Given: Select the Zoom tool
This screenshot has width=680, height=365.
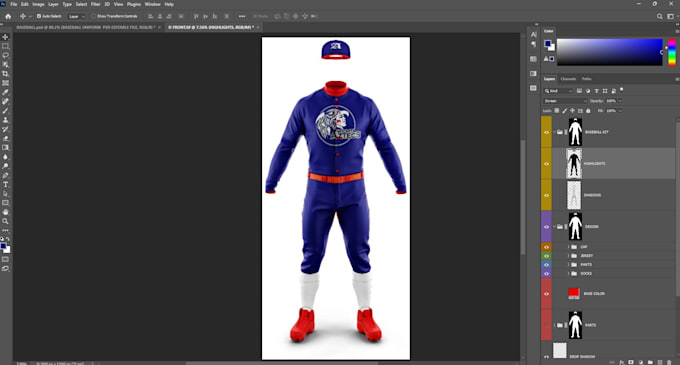Looking at the screenshot, I should pyautogui.click(x=5, y=221).
